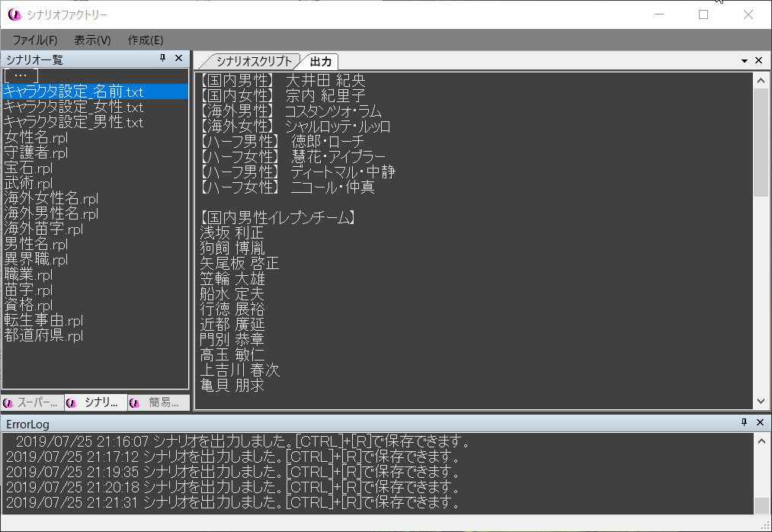Image resolution: width=772 pixels, height=532 pixels.
Task: Select 転生事由.rpl in the scenario list
Action: pos(43,321)
